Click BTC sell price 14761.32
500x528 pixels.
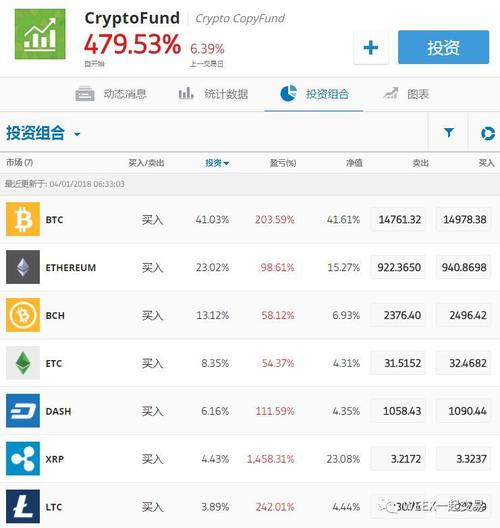[398, 220]
